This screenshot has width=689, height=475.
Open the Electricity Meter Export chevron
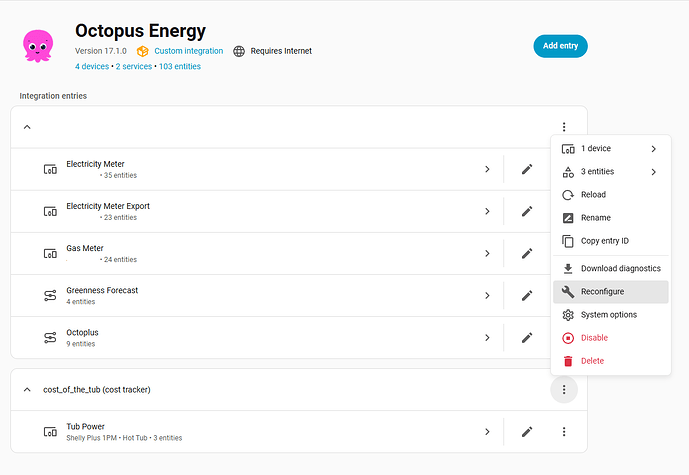[x=487, y=211]
